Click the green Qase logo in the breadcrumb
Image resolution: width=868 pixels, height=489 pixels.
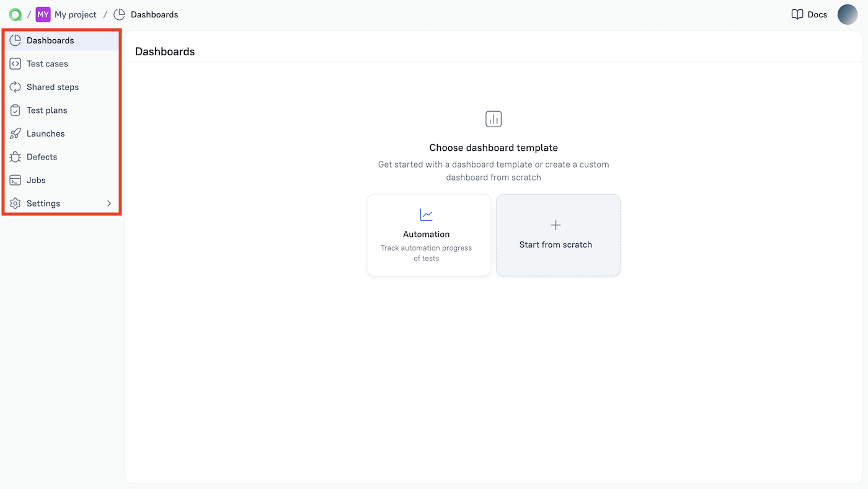(x=14, y=14)
